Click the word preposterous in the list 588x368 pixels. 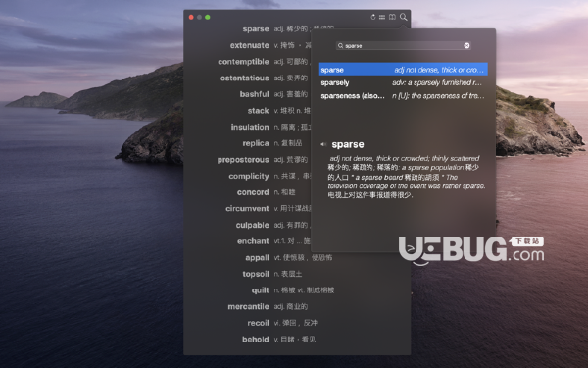[243, 160]
